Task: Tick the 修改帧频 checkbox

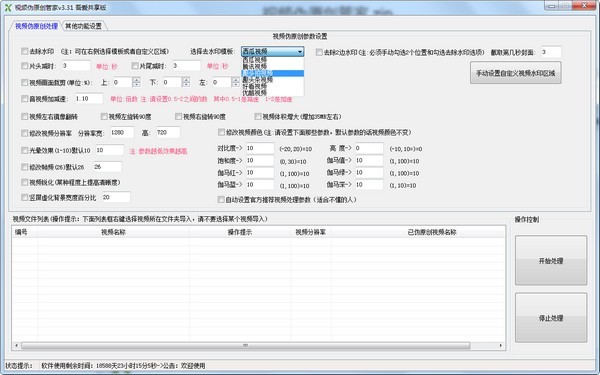Action: (25, 167)
